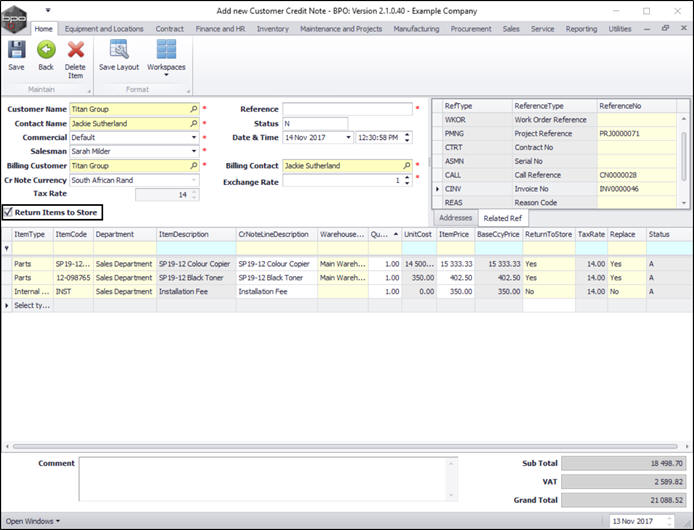Open the Inventory ribbon tab
694x530 pixels.
click(273, 29)
